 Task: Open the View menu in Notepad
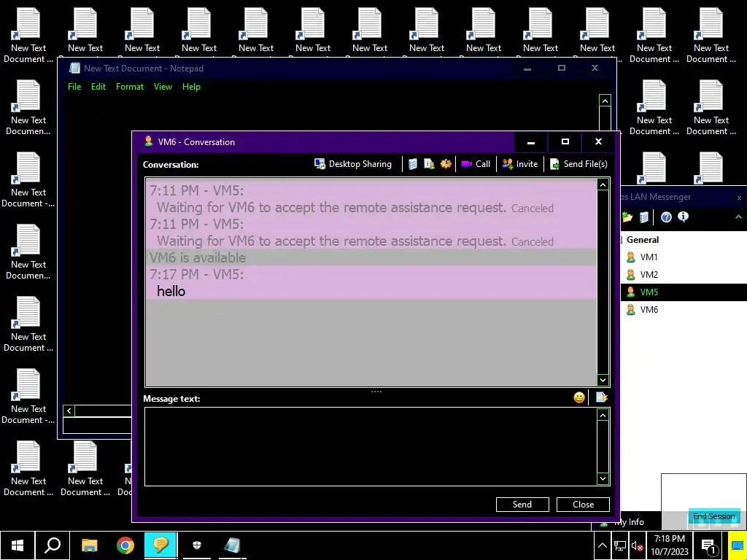tap(163, 87)
